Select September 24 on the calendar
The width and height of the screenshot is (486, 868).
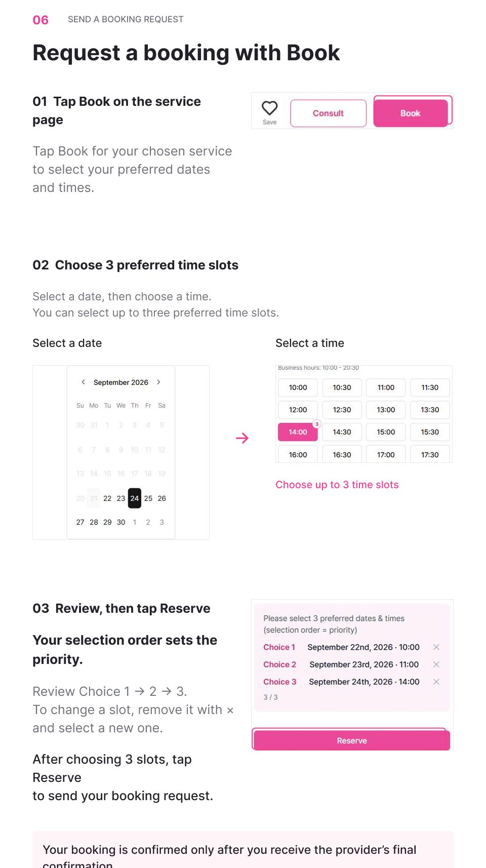pyautogui.click(x=135, y=498)
